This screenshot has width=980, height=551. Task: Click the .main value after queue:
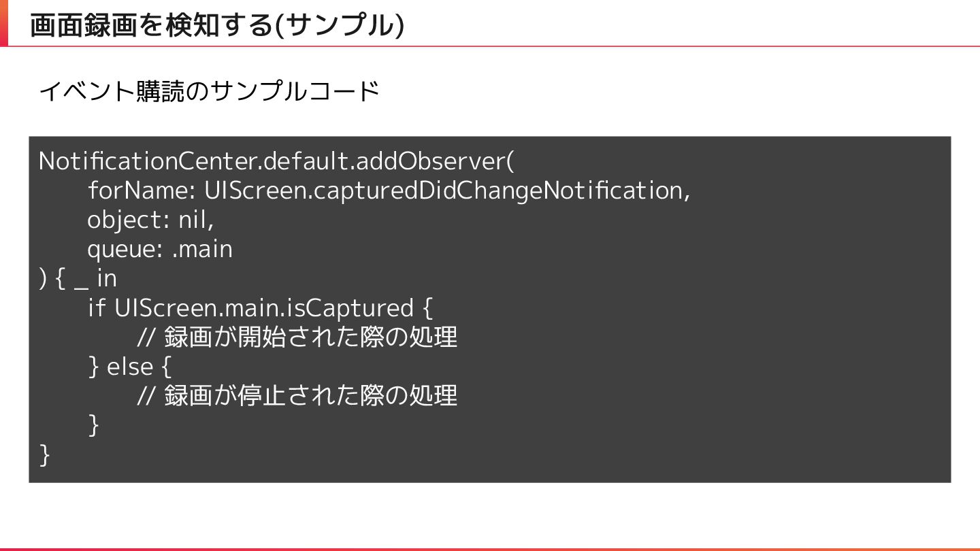202,249
